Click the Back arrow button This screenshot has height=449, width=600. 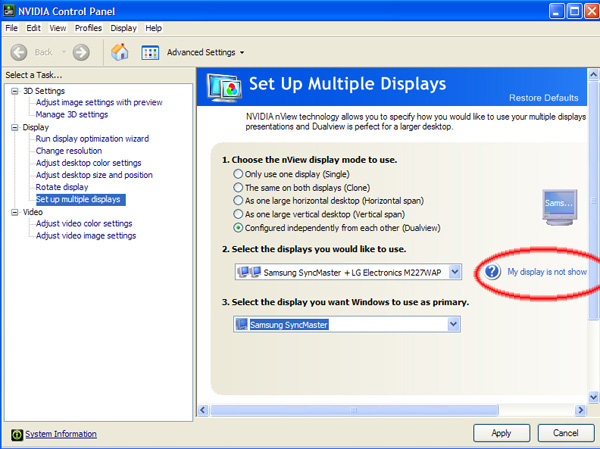coord(19,52)
